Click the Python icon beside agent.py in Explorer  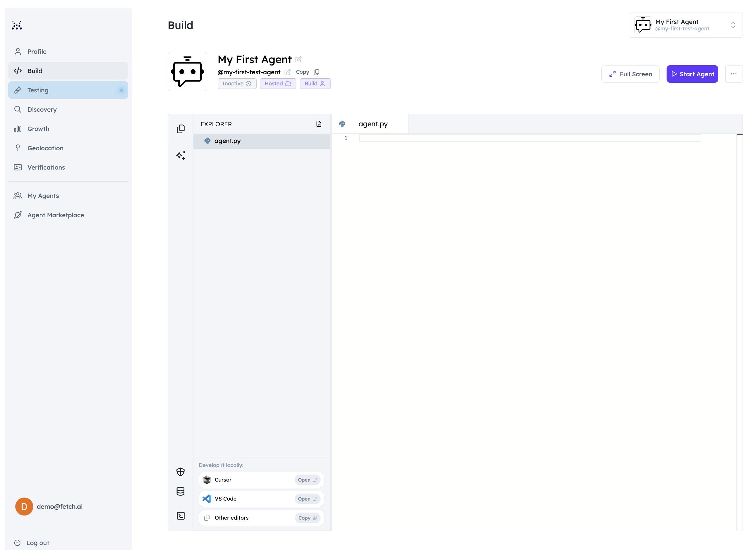pyautogui.click(x=207, y=141)
